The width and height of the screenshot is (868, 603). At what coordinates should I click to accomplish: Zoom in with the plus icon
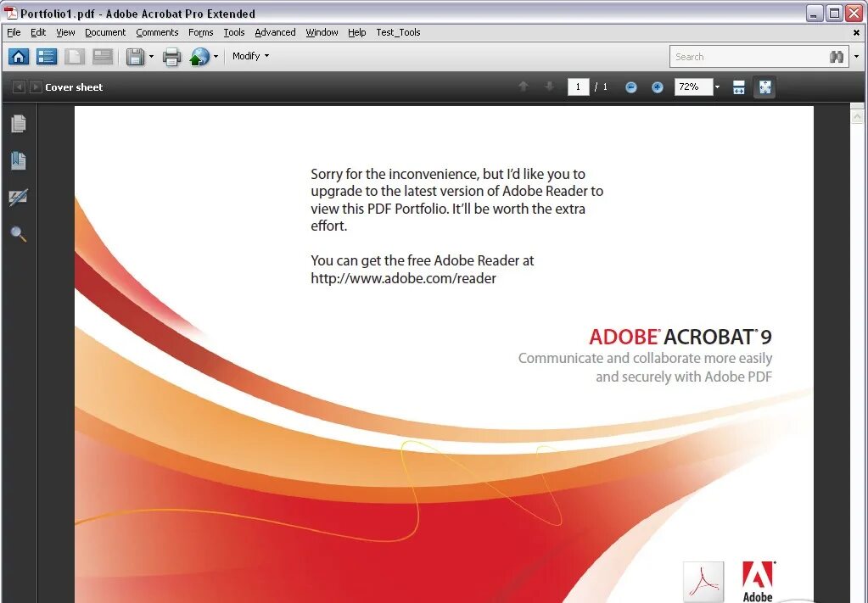tap(657, 87)
